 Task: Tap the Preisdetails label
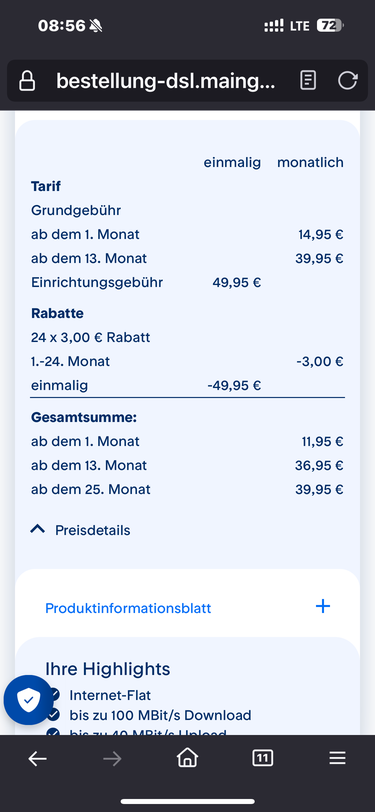(x=93, y=530)
